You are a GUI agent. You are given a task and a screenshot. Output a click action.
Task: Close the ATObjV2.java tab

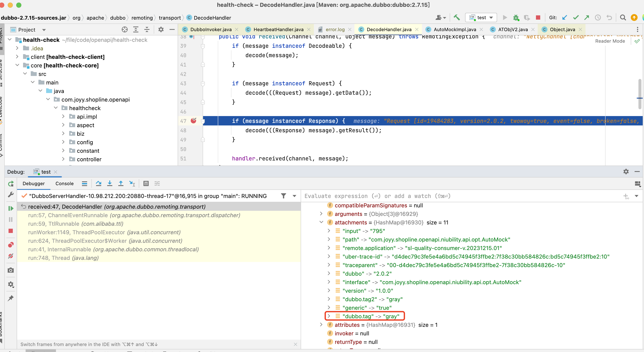coord(533,29)
